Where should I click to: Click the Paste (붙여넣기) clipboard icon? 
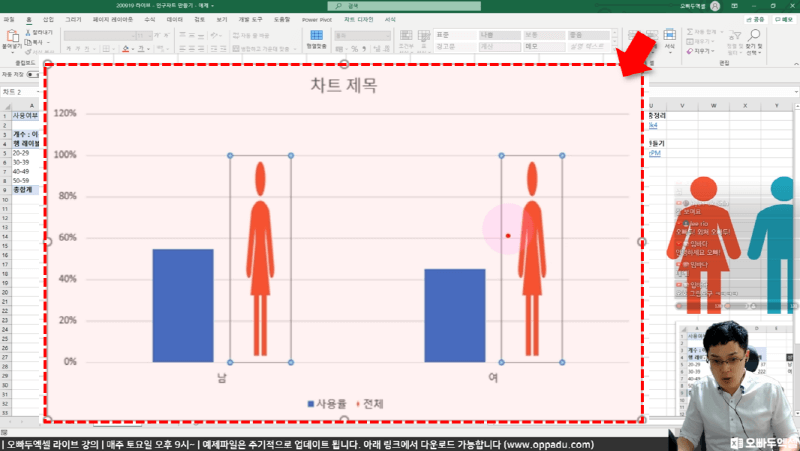[12, 36]
